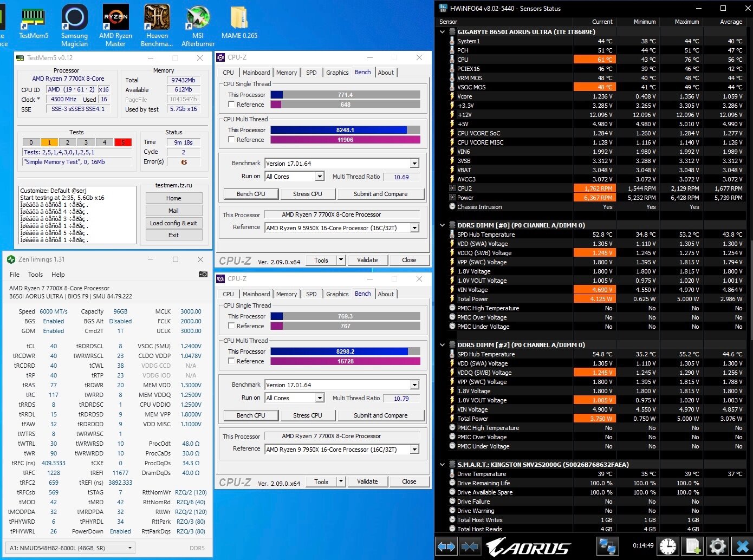Viewport: 753px width, 560px height.
Task: Switch to Memory tab in 7950X CPU-Z window
Action: pos(287,294)
